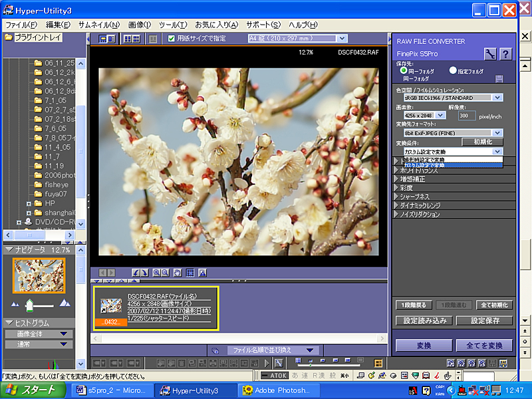532x399 pixels.
Task: Click the large mountain icon right of navigator slider
Action: click(x=65, y=303)
